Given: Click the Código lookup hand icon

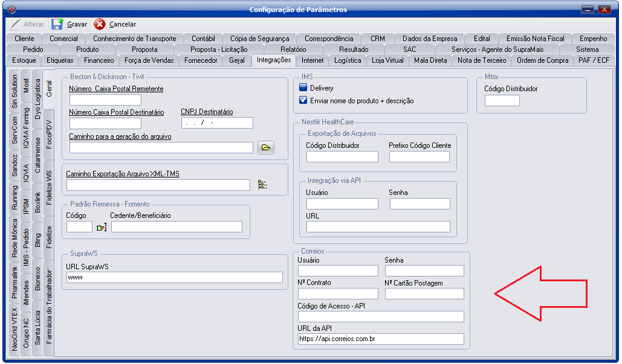Looking at the screenshot, I should [102, 227].
